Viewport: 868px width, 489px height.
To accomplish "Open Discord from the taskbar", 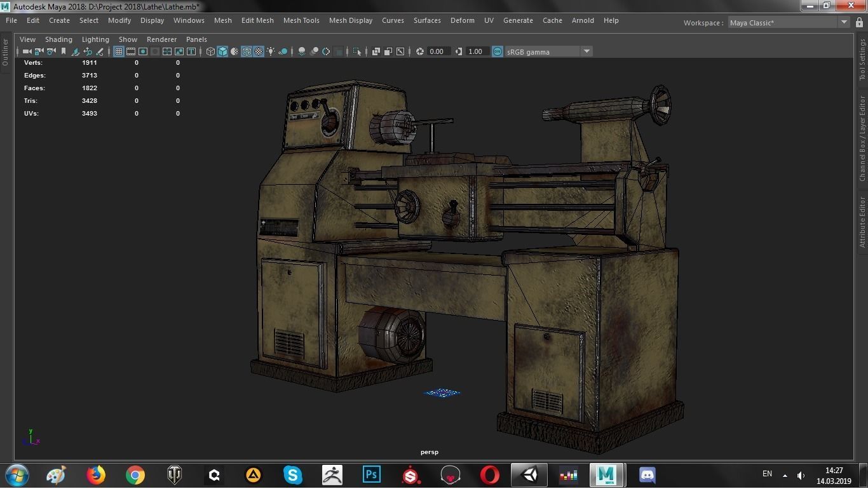I will [647, 474].
